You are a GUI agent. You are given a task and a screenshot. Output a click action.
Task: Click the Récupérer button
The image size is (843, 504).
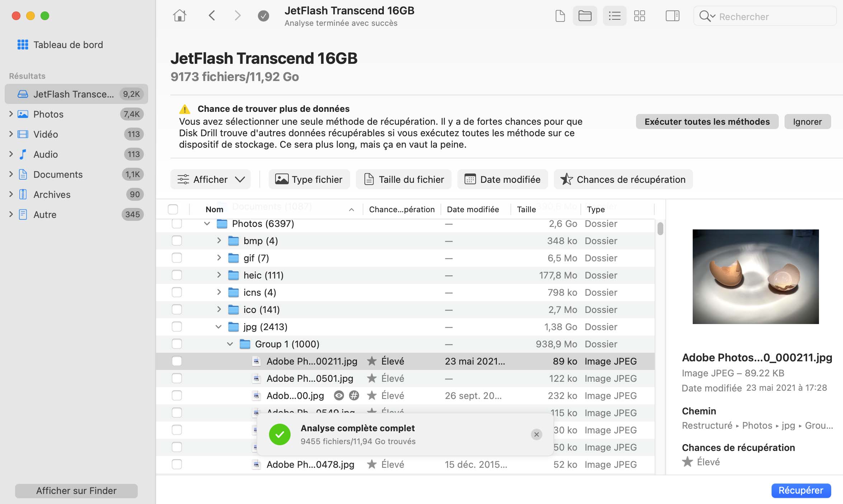801,490
